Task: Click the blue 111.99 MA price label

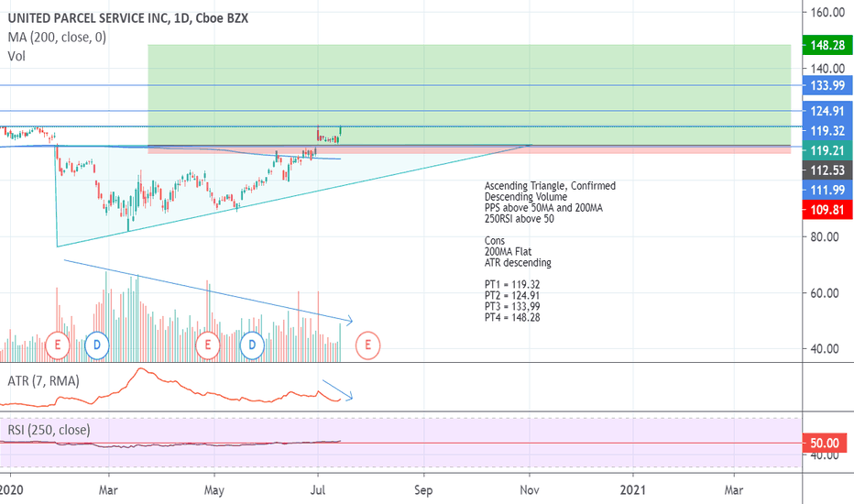Action: (x=827, y=191)
